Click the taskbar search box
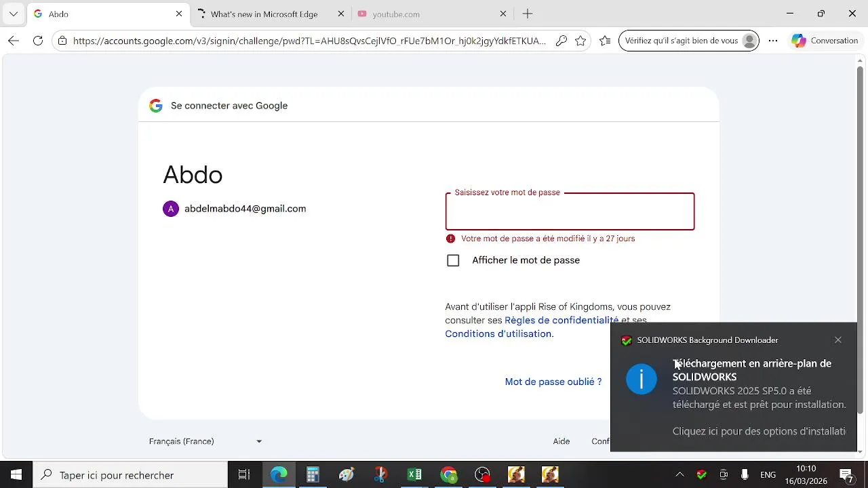868x488 pixels. [130, 475]
